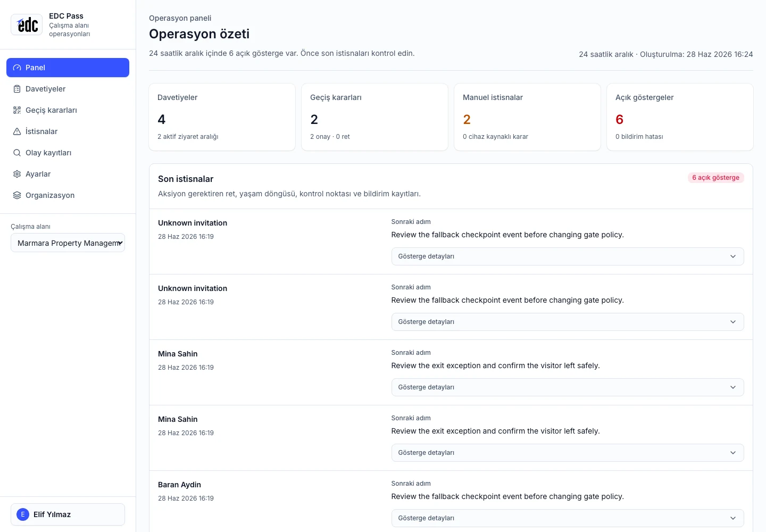Open the Panel gauge icon
The image size is (766, 532).
pos(17,68)
